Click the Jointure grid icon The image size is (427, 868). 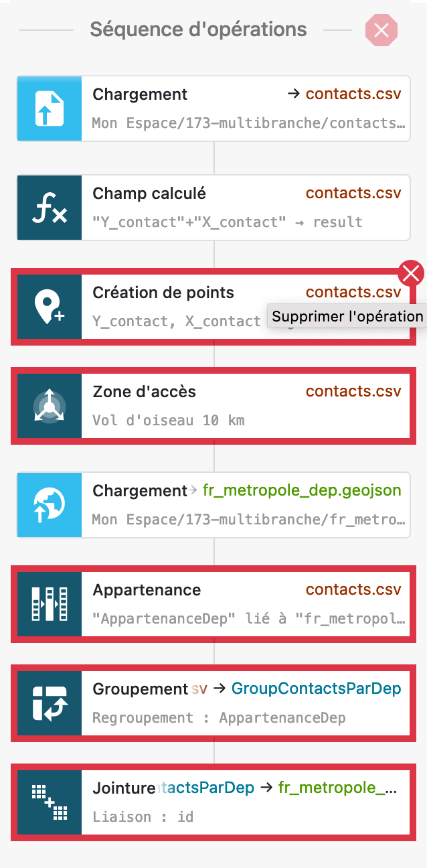50,802
